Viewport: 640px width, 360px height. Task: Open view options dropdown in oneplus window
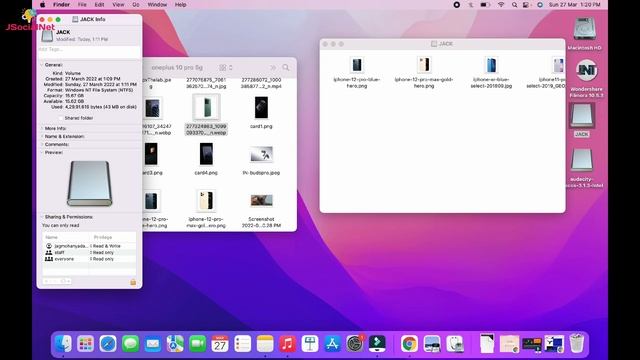[x=226, y=67]
